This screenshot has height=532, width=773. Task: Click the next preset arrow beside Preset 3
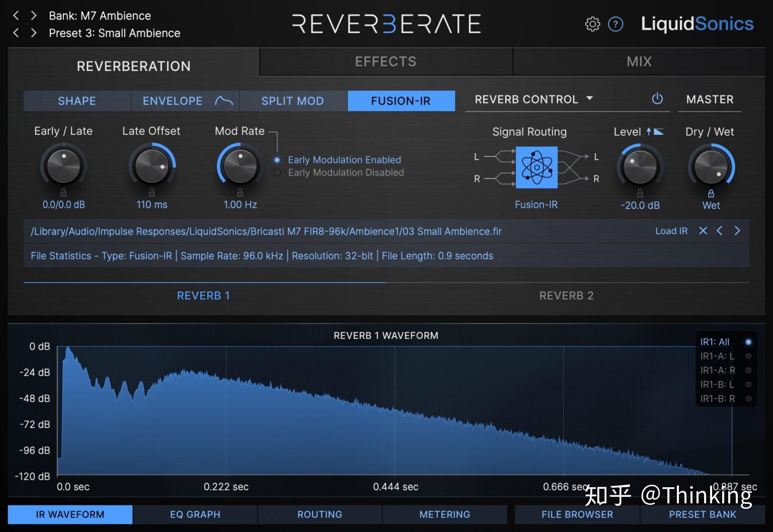tap(34, 33)
